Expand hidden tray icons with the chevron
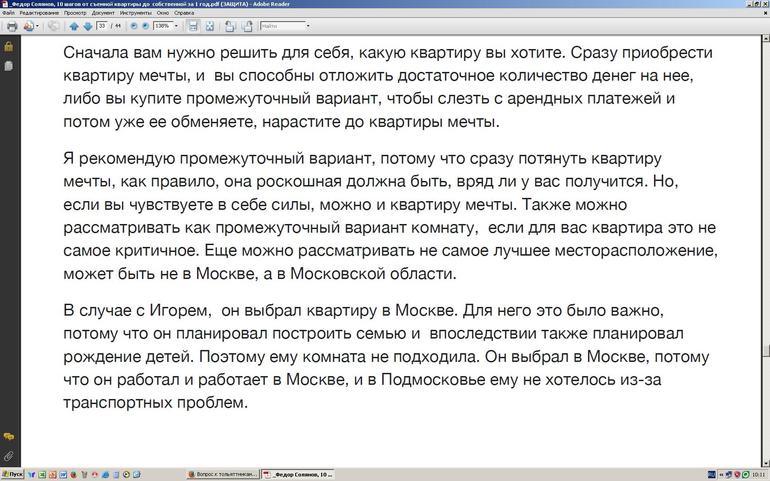 pyautogui.click(x=721, y=475)
